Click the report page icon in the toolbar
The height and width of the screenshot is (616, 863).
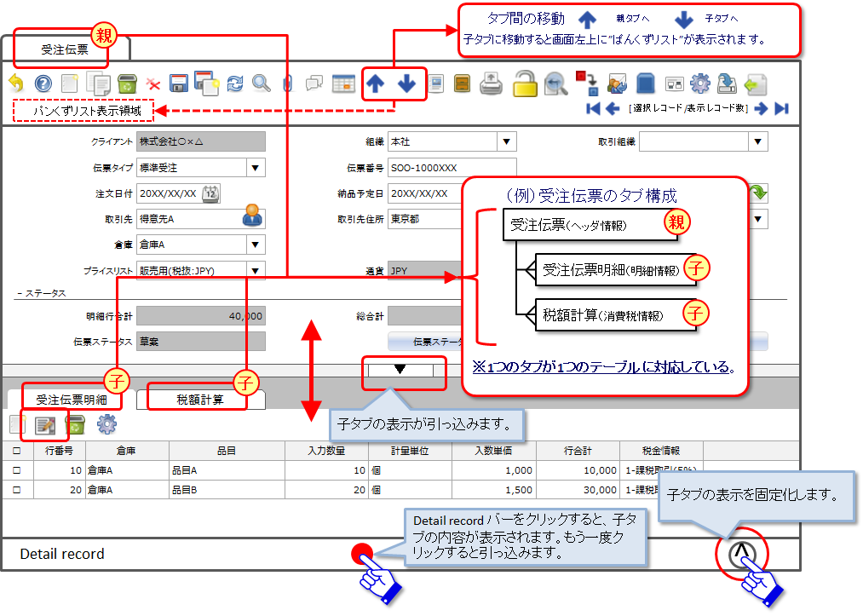point(436,83)
